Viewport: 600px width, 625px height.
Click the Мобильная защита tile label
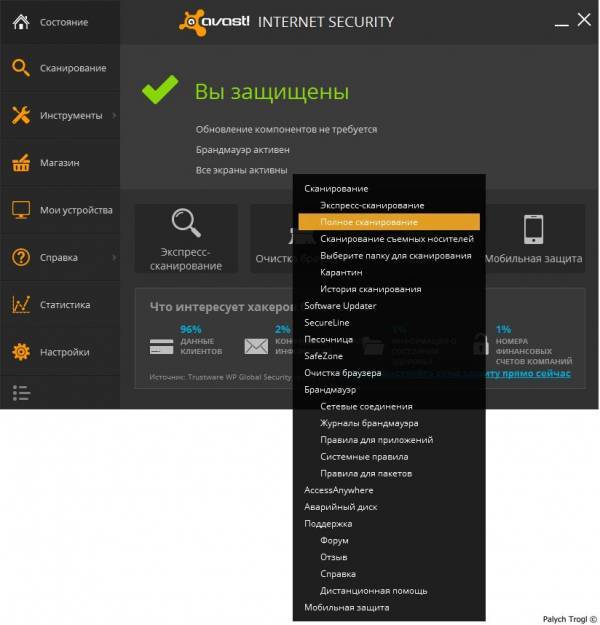(x=533, y=259)
